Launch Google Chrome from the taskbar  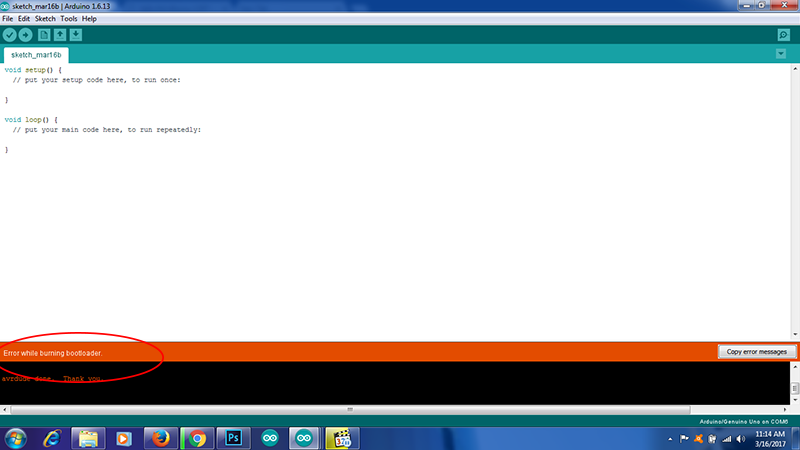point(197,439)
